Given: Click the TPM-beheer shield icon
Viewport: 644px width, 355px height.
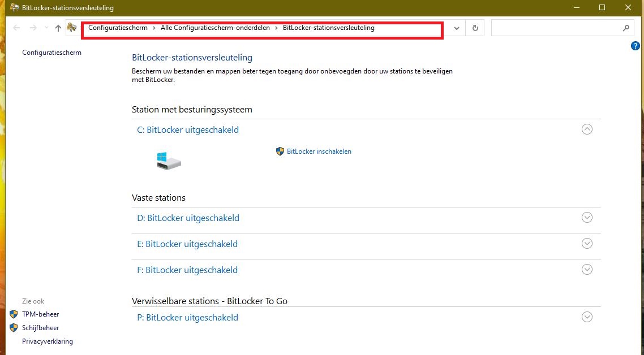Looking at the screenshot, I should (x=14, y=314).
